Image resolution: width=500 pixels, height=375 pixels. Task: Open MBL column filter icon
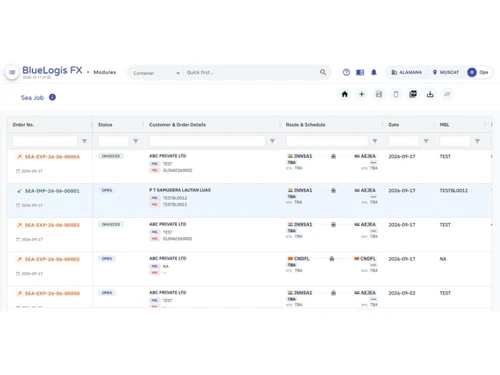tap(477, 141)
